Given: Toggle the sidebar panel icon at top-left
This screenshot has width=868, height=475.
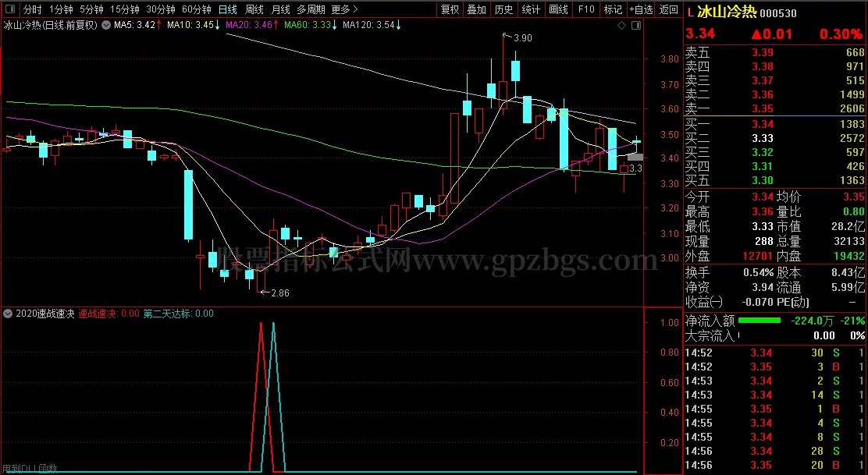Looking at the screenshot, I should [x=10, y=9].
